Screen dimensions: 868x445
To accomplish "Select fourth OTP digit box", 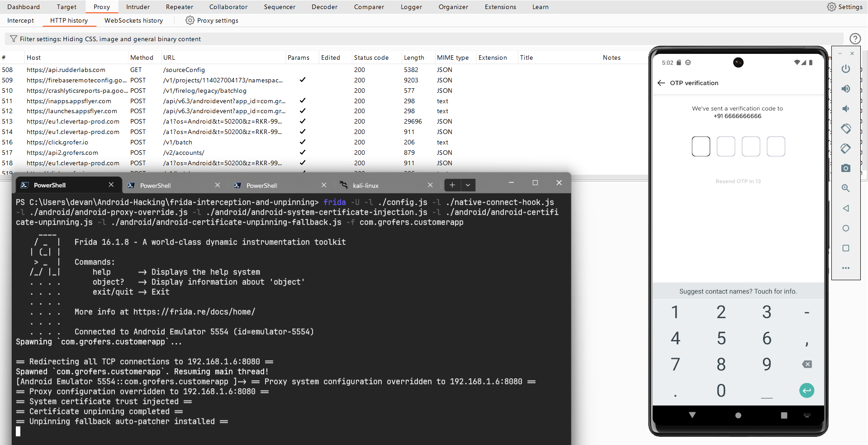I will point(776,146).
